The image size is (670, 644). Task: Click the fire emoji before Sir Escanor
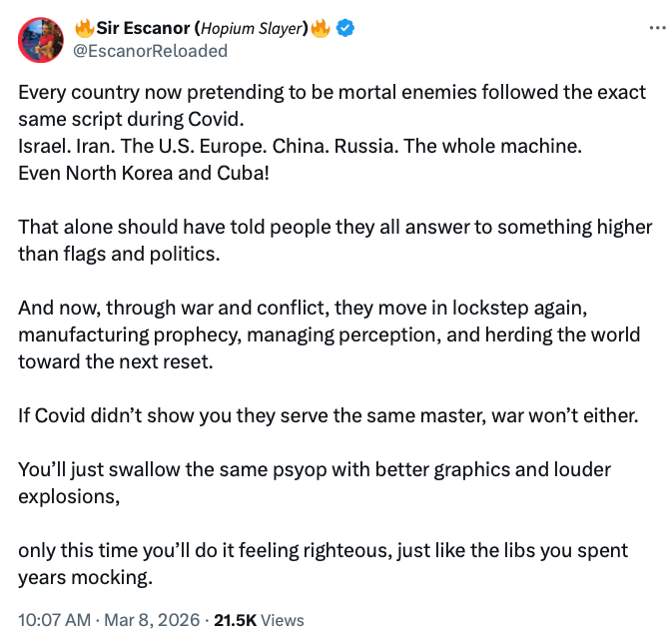click(x=83, y=28)
